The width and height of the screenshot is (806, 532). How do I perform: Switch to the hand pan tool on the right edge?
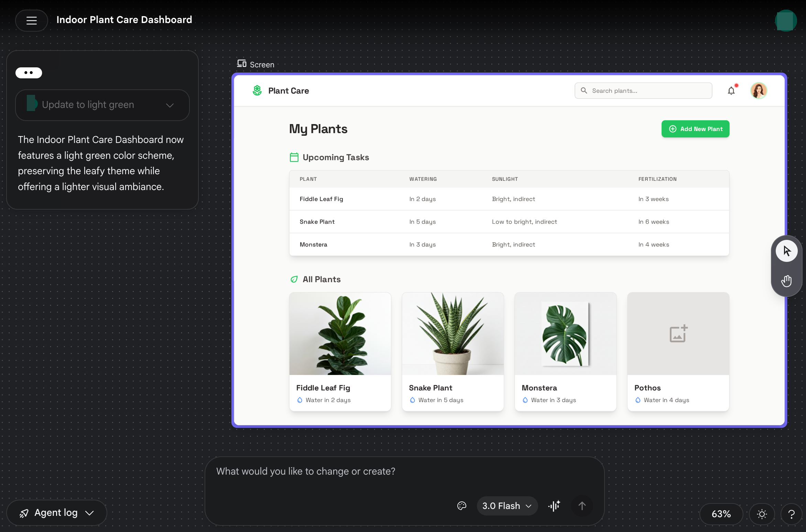pyautogui.click(x=786, y=281)
